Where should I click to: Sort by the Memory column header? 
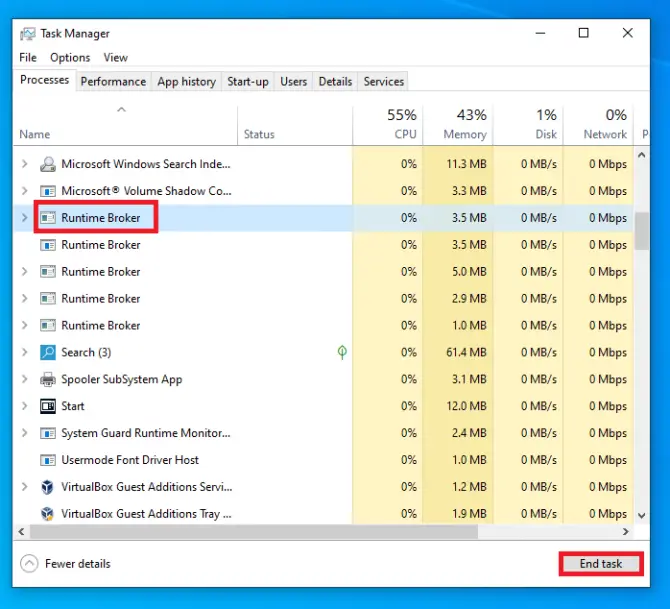458,125
